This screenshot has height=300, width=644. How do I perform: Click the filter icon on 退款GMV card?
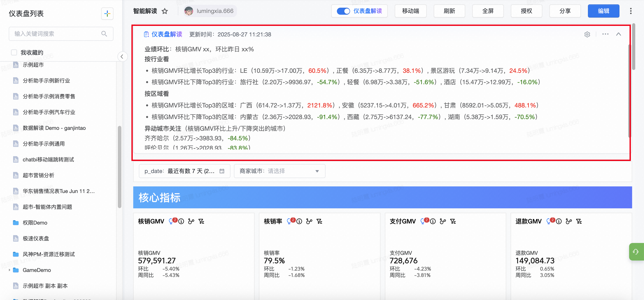point(579,221)
